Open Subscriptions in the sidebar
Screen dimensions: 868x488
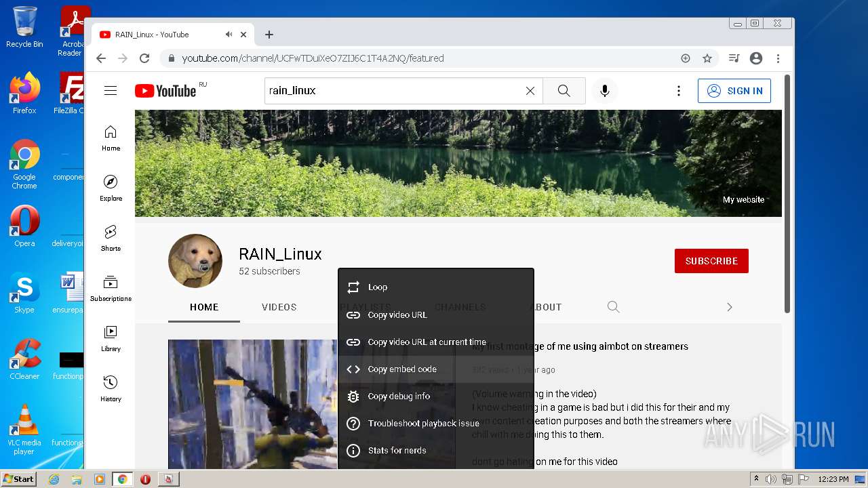(x=111, y=289)
